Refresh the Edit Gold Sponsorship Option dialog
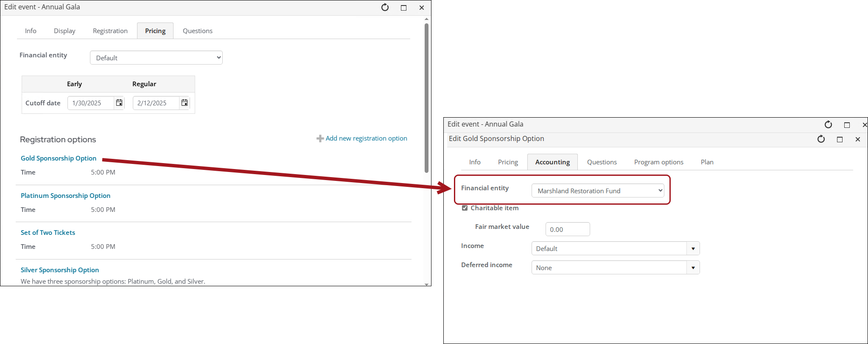 pyautogui.click(x=821, y=139)
